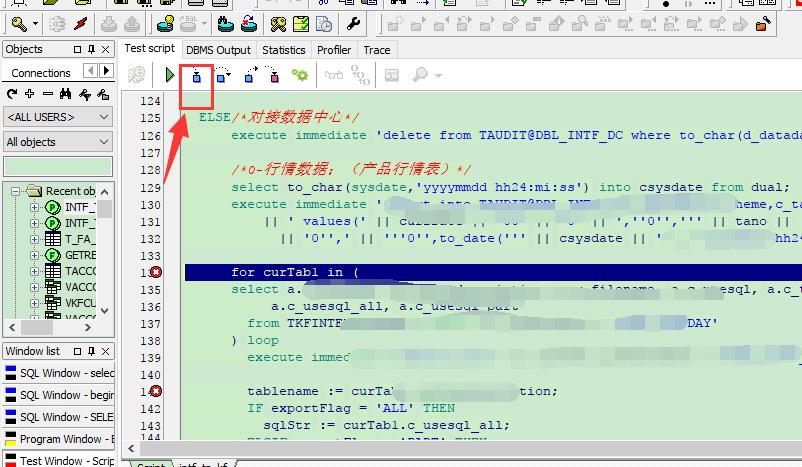This screenshot has width=802, height=467.
Task: Open the magnifier dropdown arrow
Action: (x=438, y=76)
